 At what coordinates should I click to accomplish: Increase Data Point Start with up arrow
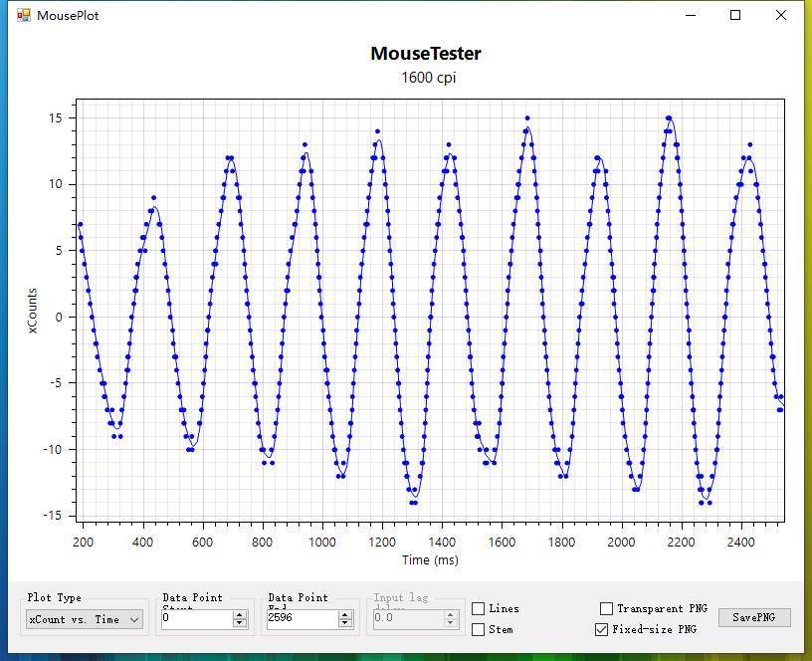240,614
